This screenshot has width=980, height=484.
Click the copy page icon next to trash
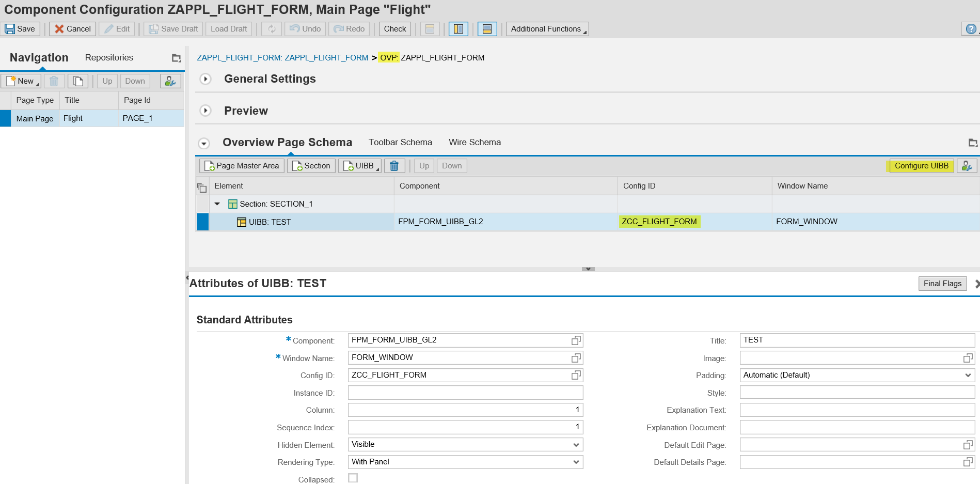click(78, 81)
